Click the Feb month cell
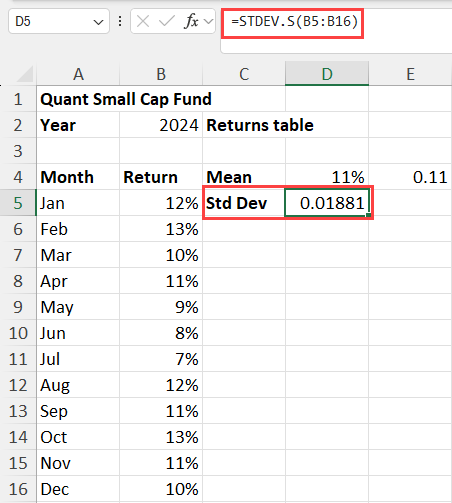 78,229
